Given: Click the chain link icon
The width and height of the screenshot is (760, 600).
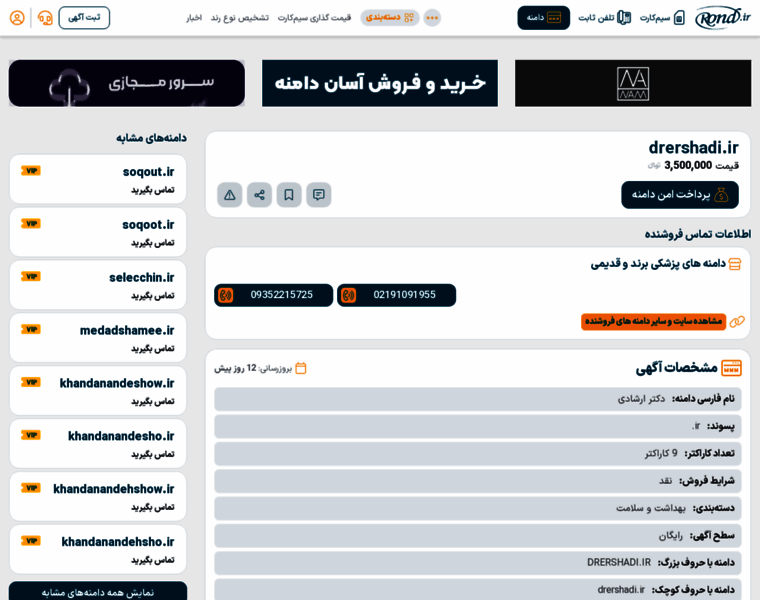Looking at the screenshot, I should point(737,321).
